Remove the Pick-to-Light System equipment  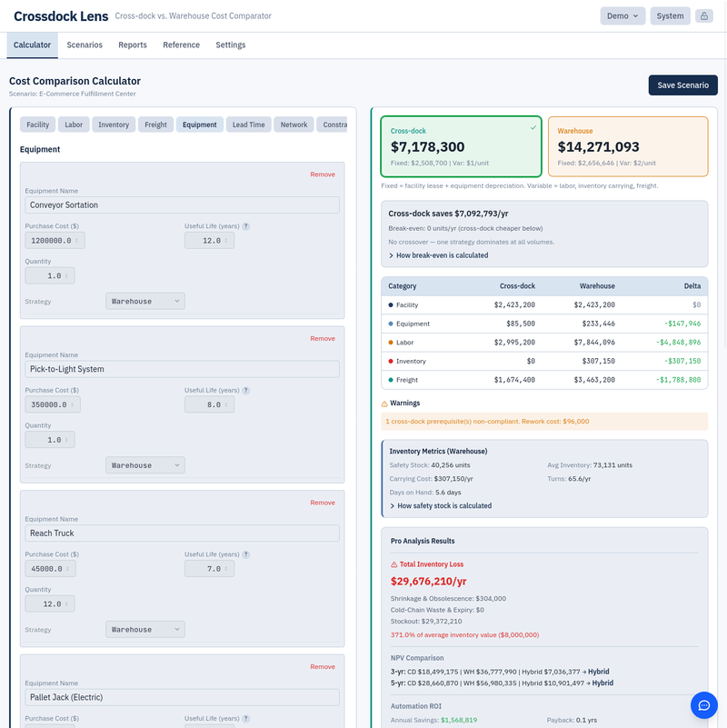pyautogui.click(x=323, y=338)
